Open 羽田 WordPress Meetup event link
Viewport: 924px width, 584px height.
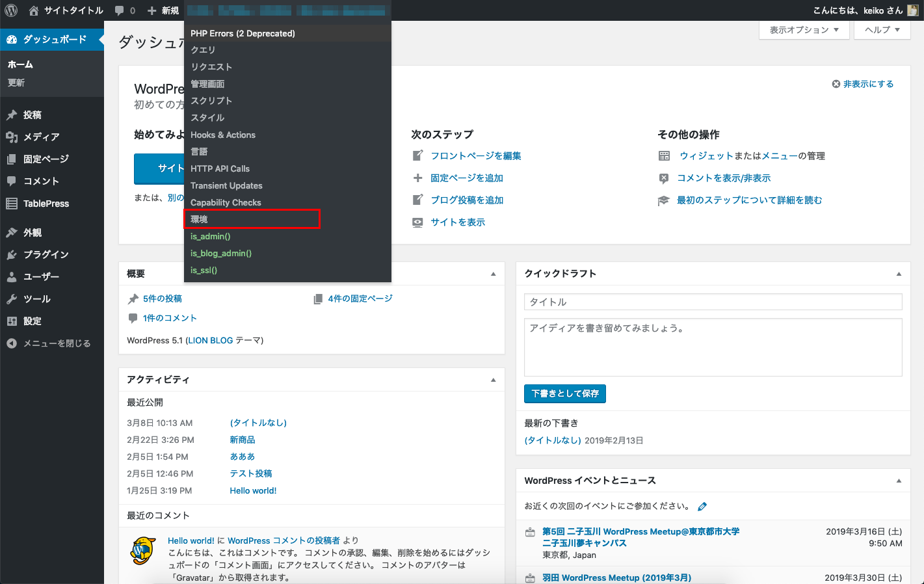616,577
